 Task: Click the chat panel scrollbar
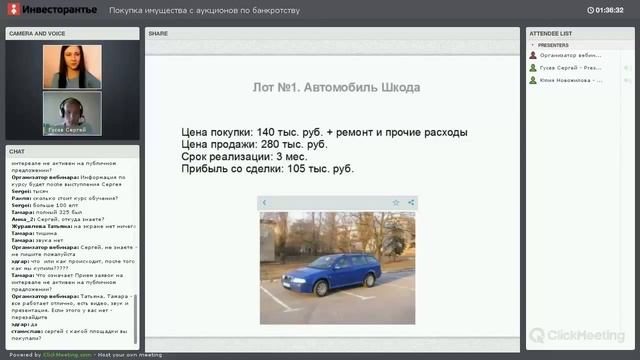coord(136,318)
